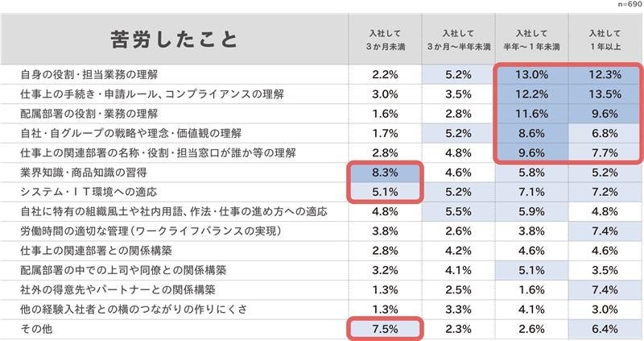Click the 7.5% cell in その他 row
644x341 pixels.
pos(385,328)
